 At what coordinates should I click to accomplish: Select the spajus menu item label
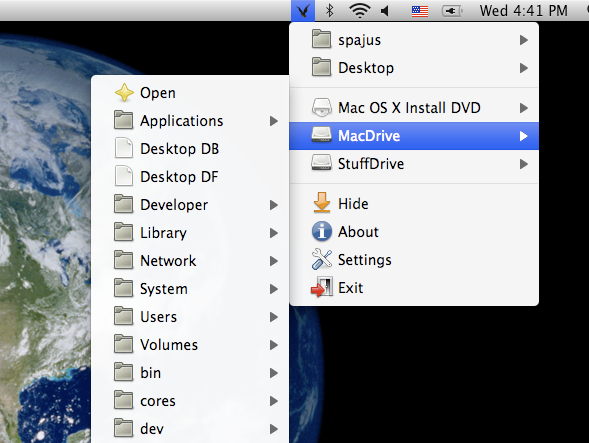pos(359,41)
